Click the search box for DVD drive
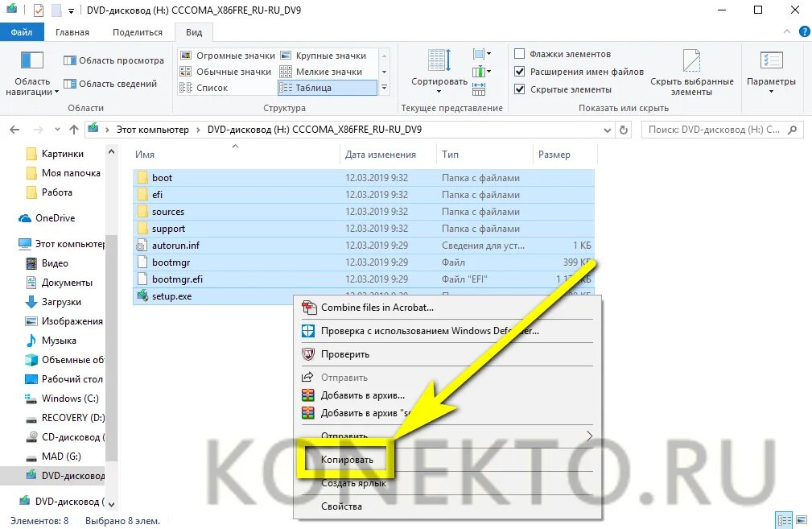 coord(722,130)
